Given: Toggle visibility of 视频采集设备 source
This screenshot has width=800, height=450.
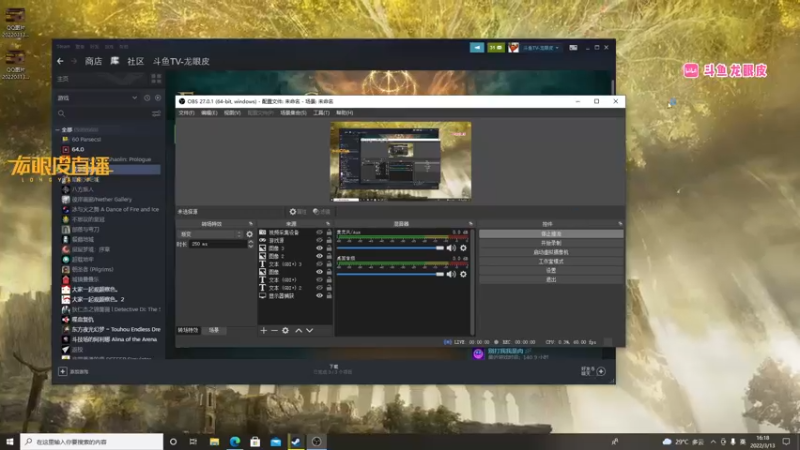Looking at the screenshot, I should [x=319, y=232].
